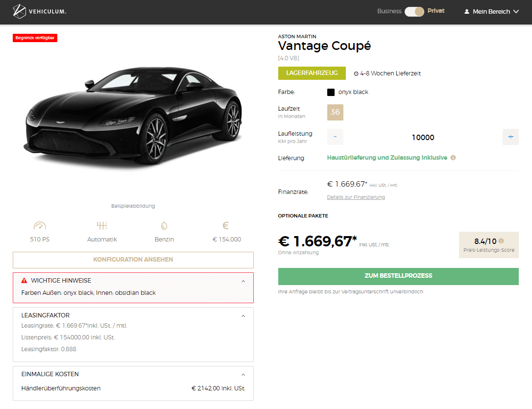Screen dimensions: 532x409
Task: Collapse the Leasingfaktor section
Action: pos(243,316)
